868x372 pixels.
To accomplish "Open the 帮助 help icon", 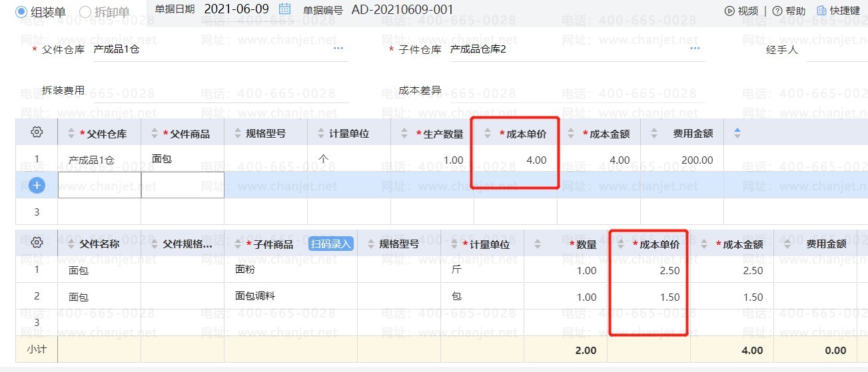I will (777, 11).
